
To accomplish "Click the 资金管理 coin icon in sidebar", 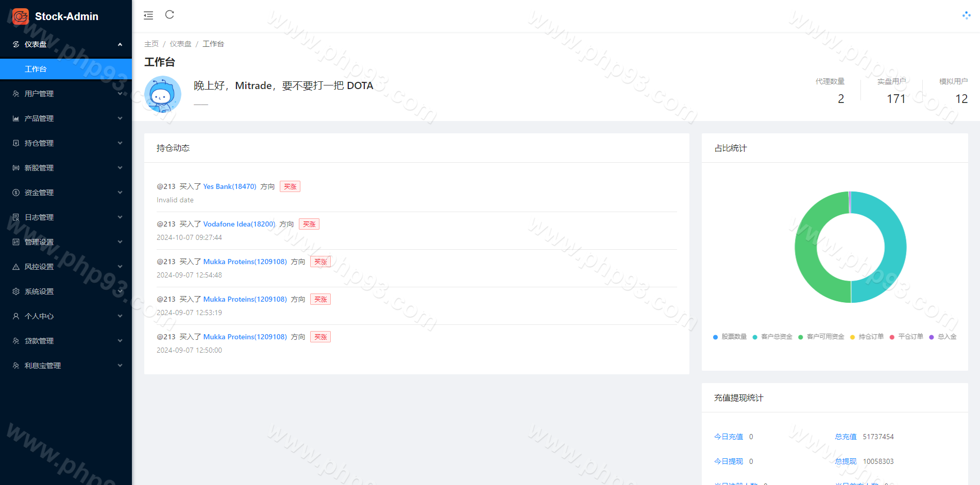I will coord(16,193).
